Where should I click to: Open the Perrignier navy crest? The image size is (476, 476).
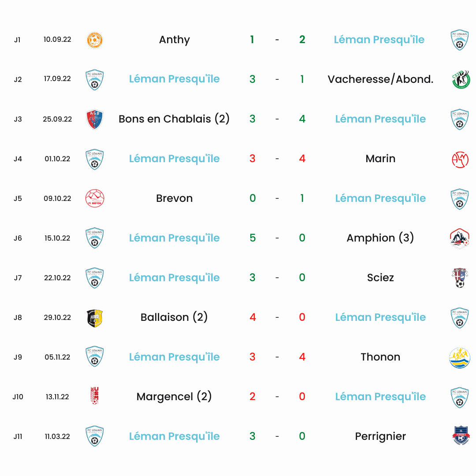click(x=461, y=435)
